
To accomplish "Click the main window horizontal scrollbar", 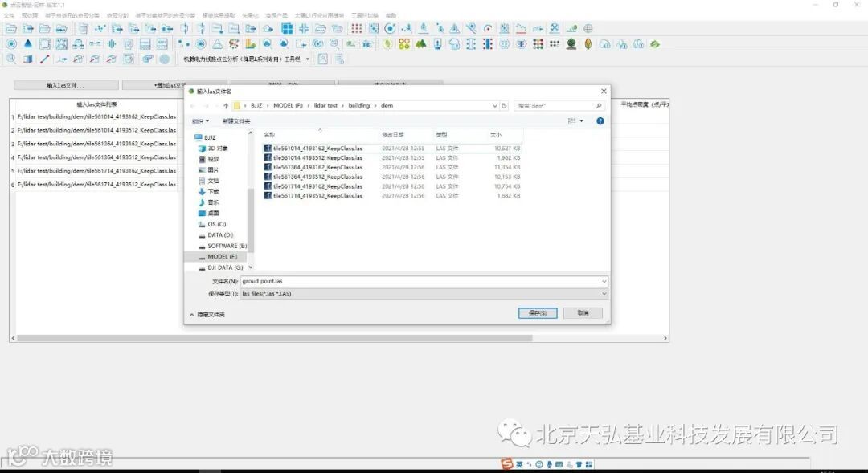I will coord(275,338).
